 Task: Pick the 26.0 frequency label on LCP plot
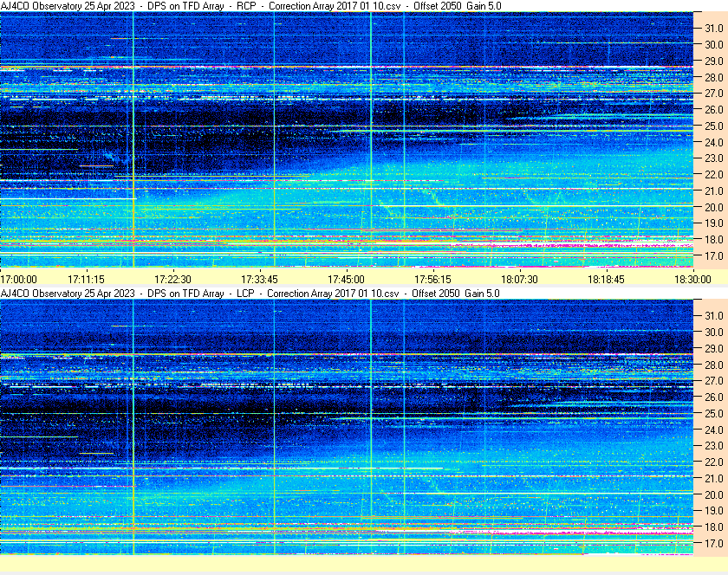click(714, 397)
